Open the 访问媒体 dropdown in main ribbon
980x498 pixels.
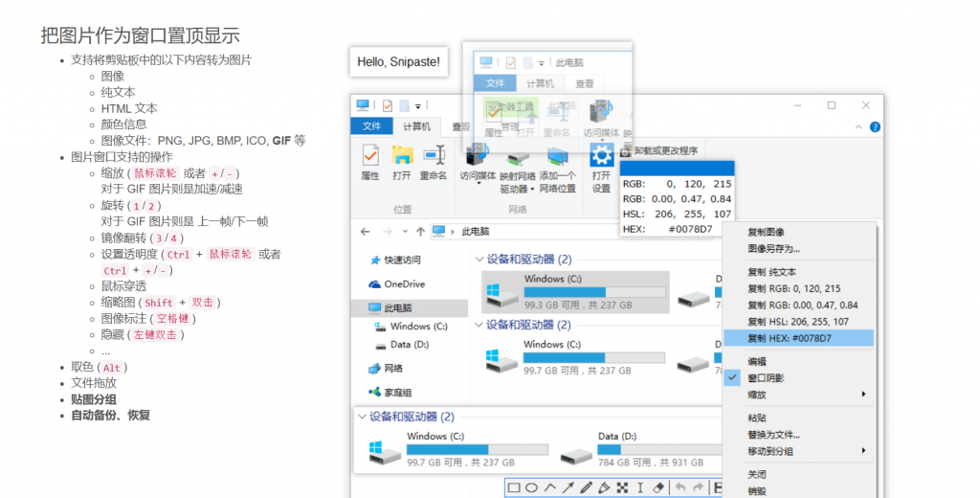click(x=479, y=183)
